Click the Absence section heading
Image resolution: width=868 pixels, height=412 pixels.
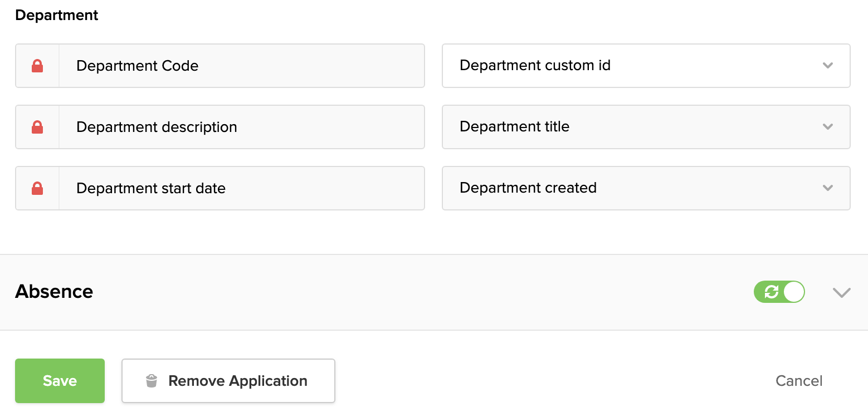point(54,292)
